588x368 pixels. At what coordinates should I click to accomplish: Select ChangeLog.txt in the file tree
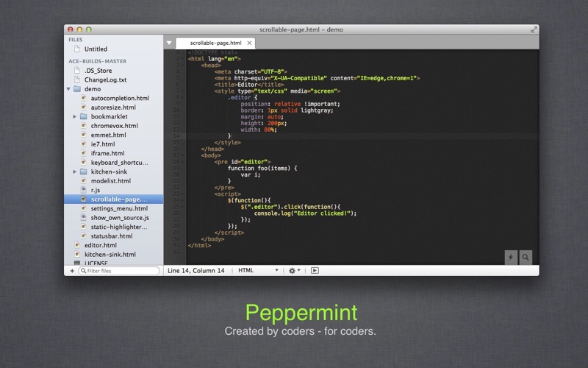[105, 79]
